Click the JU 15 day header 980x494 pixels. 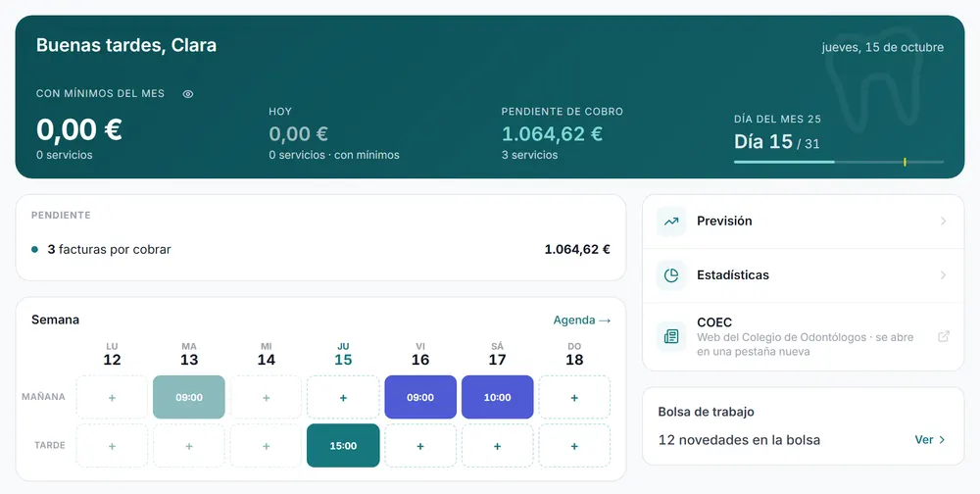point(343,354)
